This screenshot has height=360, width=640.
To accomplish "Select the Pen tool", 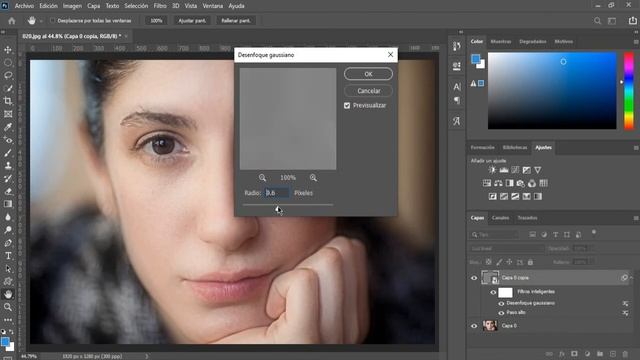I will pyautogui.click(x=8, y=243).
